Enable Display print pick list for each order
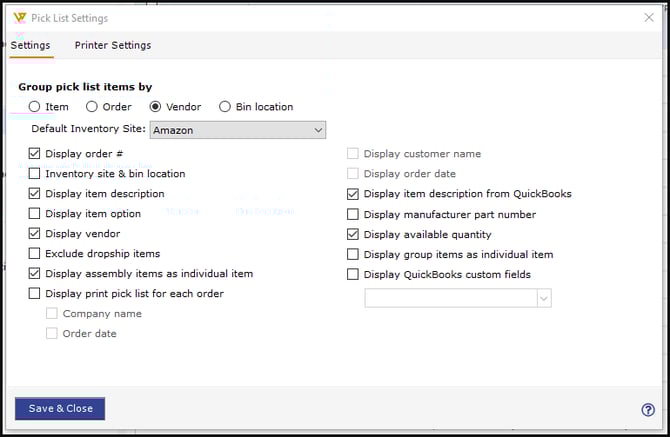670x437 pixels. pyautogui.click(x=35, y=294)
